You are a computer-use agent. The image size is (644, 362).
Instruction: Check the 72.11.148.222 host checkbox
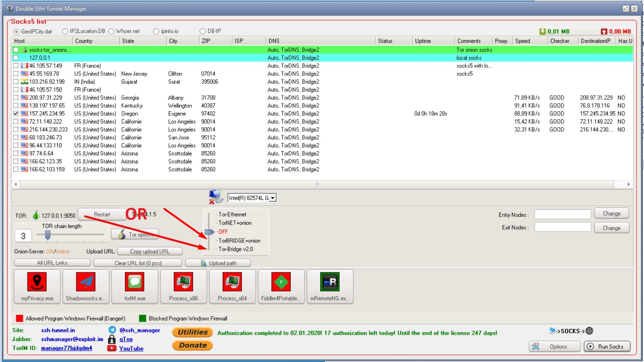(x=16, y=122)
